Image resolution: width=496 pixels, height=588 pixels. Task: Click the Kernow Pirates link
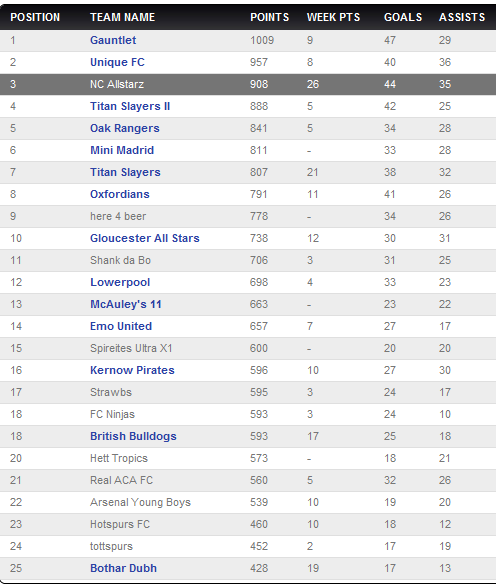coord(132,370)
